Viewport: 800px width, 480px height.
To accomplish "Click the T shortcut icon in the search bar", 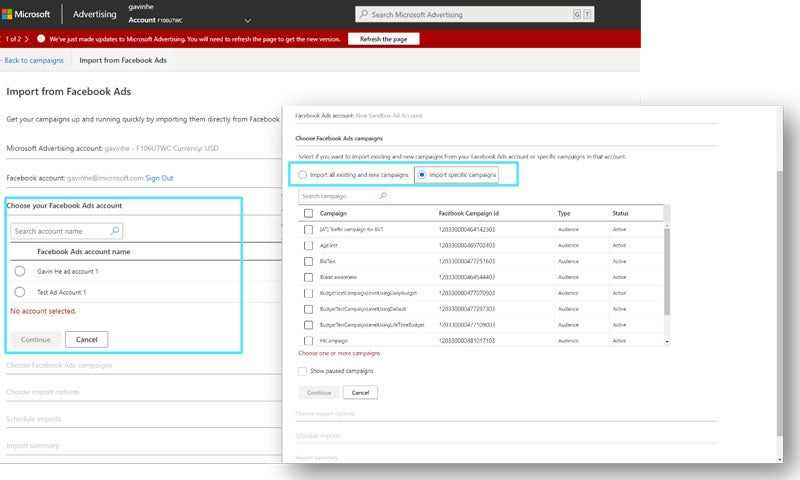I will coord(587,14).
